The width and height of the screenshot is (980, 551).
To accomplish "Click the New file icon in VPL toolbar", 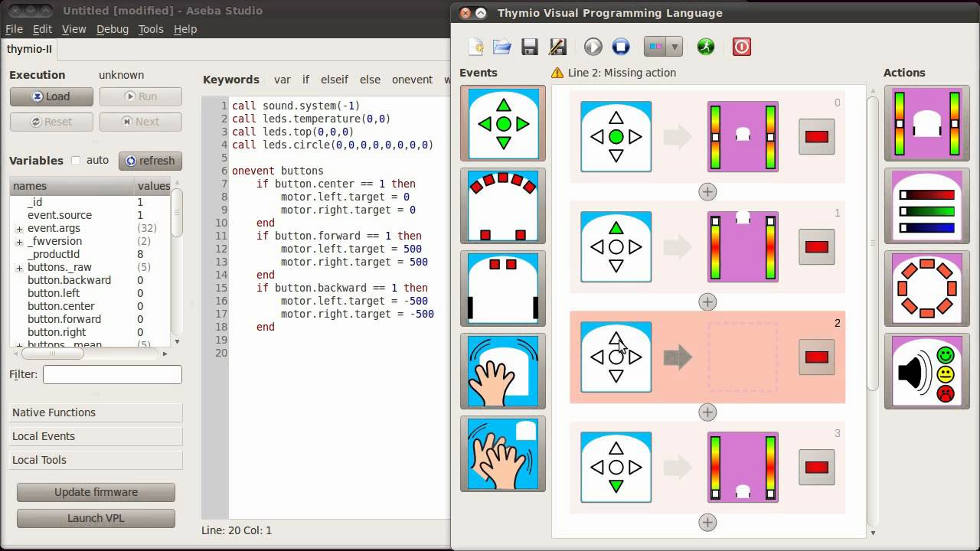I will [475, 47].
